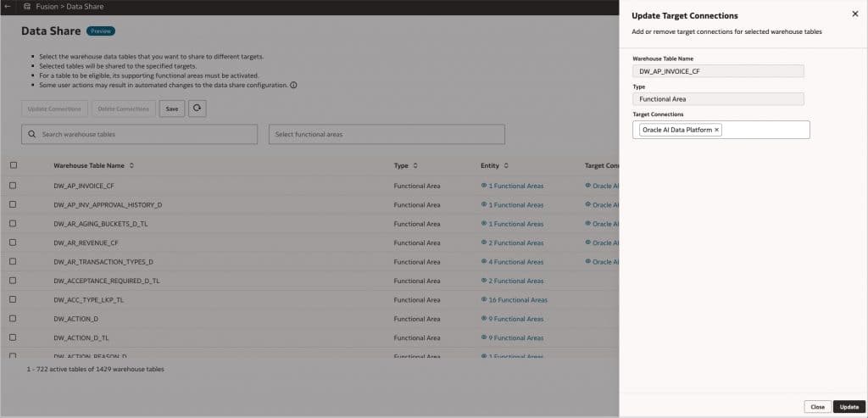
Task: Save the data share configuration
Action: click(x=171, y=109)
